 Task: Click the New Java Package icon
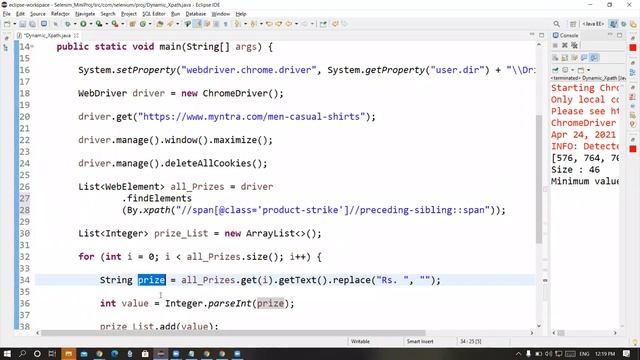[132, 24]
